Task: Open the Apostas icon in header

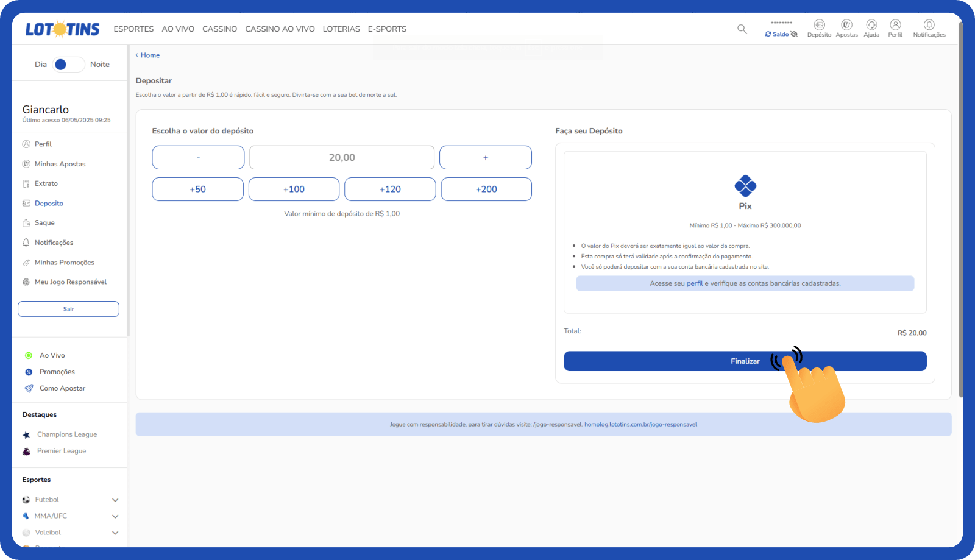Action: [846, 28]
